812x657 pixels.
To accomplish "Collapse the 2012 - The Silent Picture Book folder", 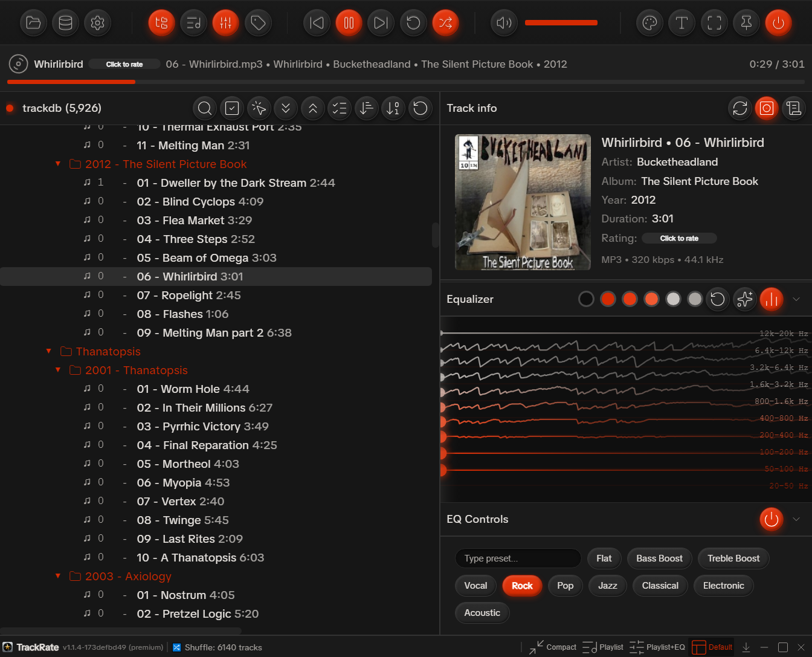I will (x=58, y=164).
